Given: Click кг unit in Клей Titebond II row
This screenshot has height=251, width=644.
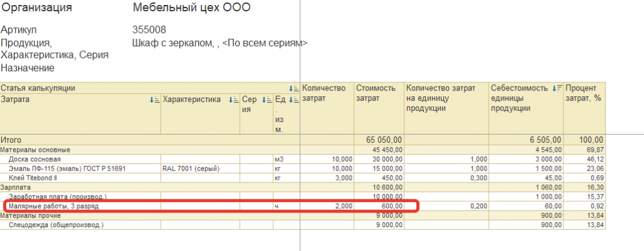Looking at the screenshot, I should tap(287, 178).
